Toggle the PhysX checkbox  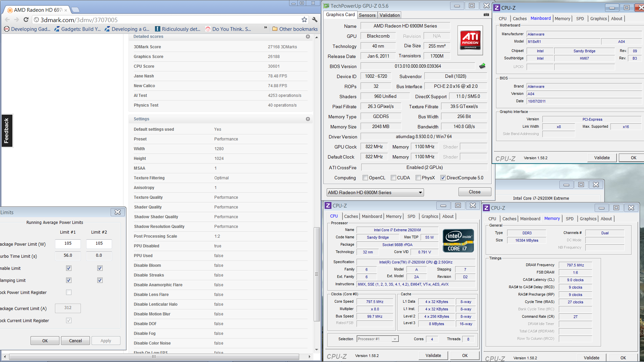pos(418,178)
